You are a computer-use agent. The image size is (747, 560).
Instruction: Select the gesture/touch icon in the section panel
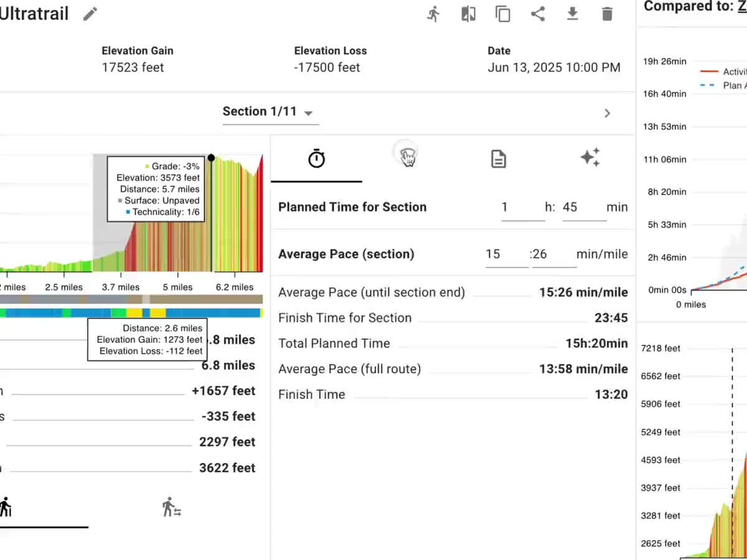(406, 154)
